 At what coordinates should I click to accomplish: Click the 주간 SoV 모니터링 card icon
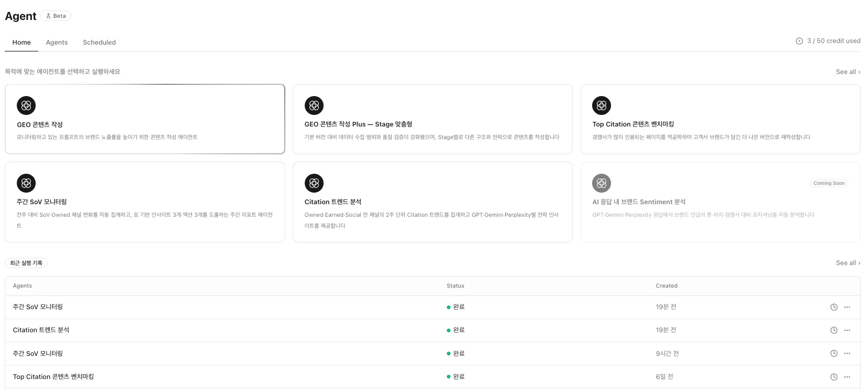pos(26,183)
